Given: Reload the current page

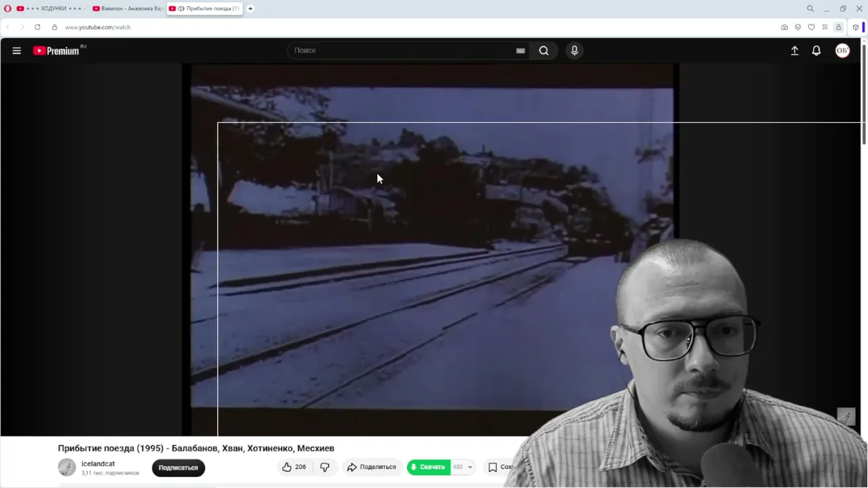Looking at the screenshot, I should coord(37,27).
